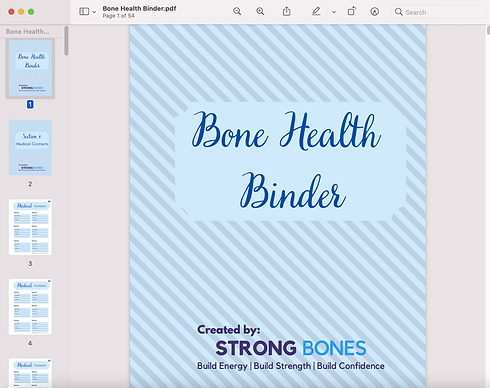
Task: Expand the Markup pen options arrow
Action: click(334, 12)
